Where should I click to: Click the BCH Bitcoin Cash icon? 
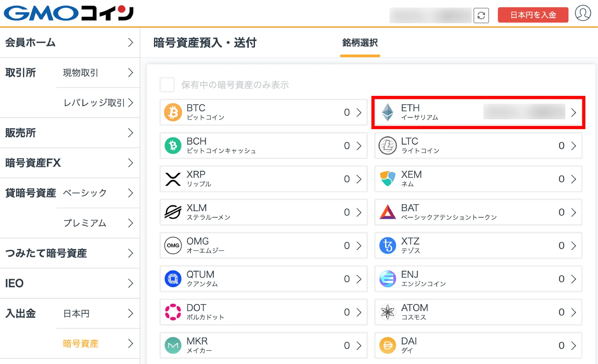[173, 145]
